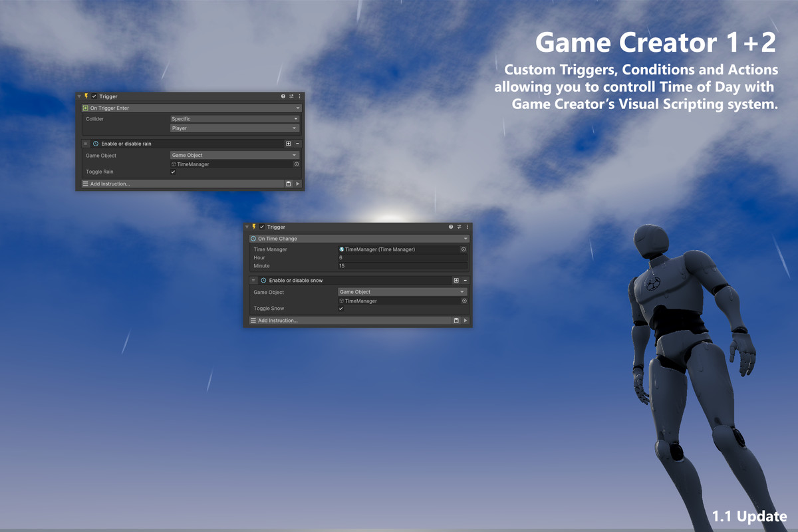Click the TimeManager (Time Manager) reference field

(399, 249)
